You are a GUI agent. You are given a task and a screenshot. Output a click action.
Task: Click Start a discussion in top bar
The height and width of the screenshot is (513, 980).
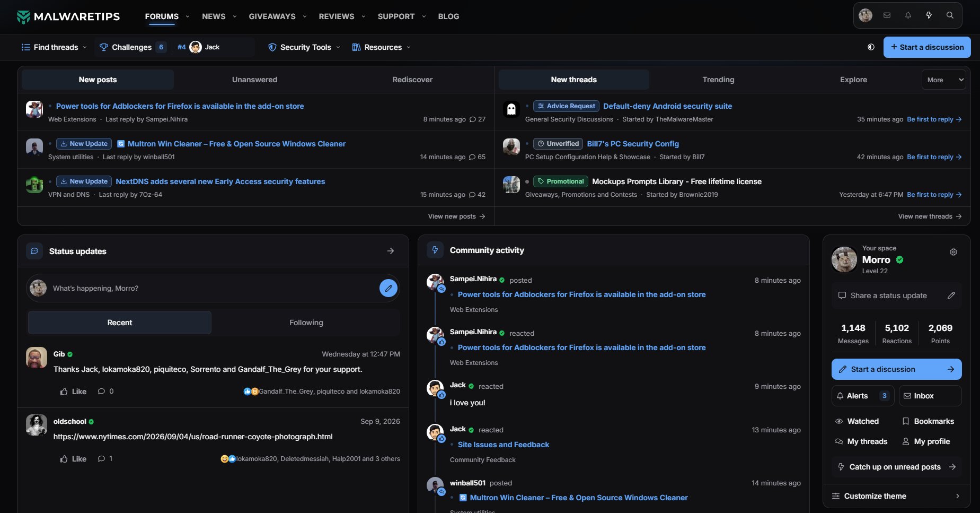(x=927, y=47)
